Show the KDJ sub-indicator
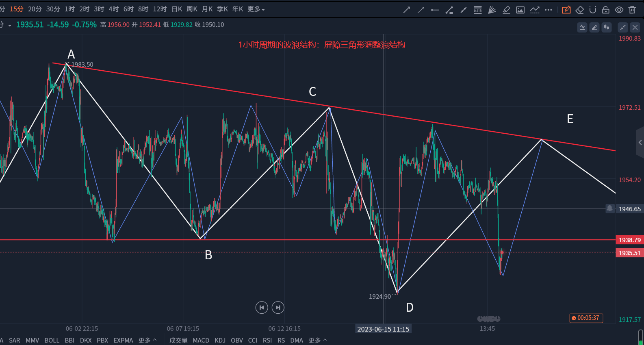Viewport: 644px width, 345px height. [220, 340]
